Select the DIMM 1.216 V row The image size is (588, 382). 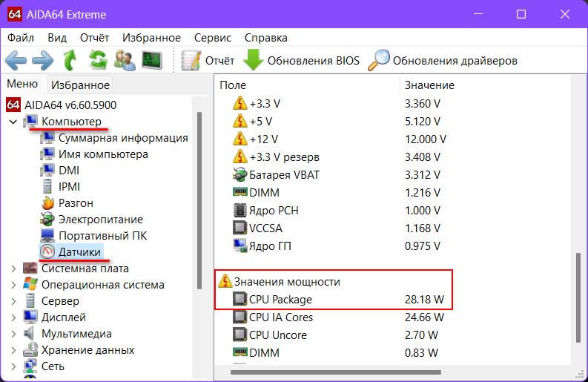click(336, 193)
